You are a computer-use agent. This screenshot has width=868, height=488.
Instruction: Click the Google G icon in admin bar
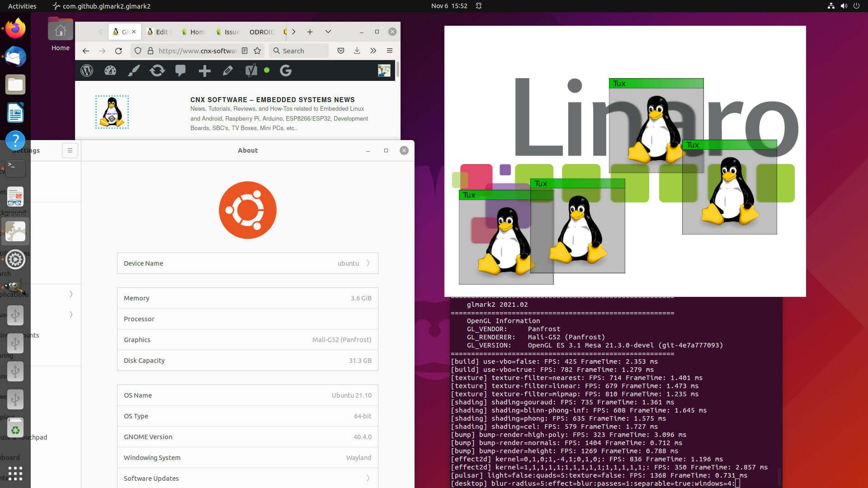(286, 70)
